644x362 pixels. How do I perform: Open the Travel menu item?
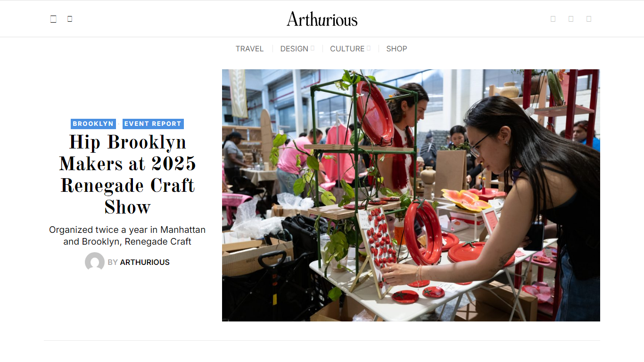tap(249, 49)
